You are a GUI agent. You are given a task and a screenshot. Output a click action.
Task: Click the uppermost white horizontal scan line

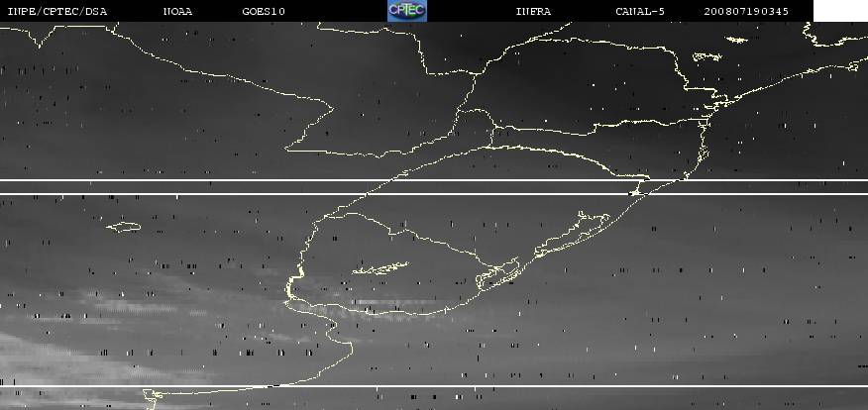click(434, 180)
